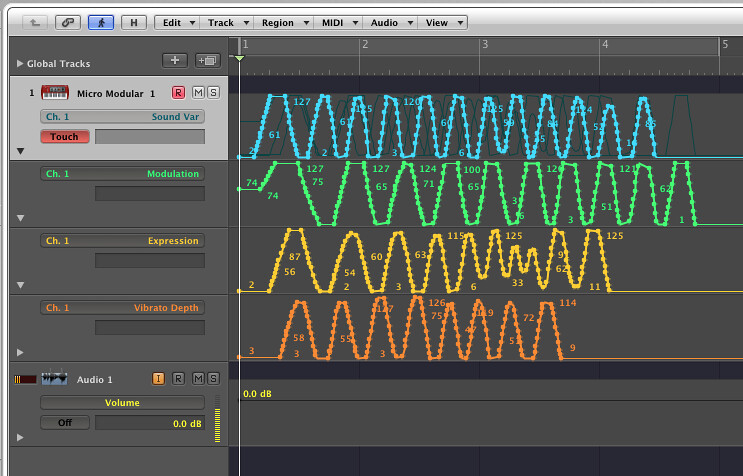Click the Off automation mode button
This screenshot has height=476, width=743.
click(65, 423)
